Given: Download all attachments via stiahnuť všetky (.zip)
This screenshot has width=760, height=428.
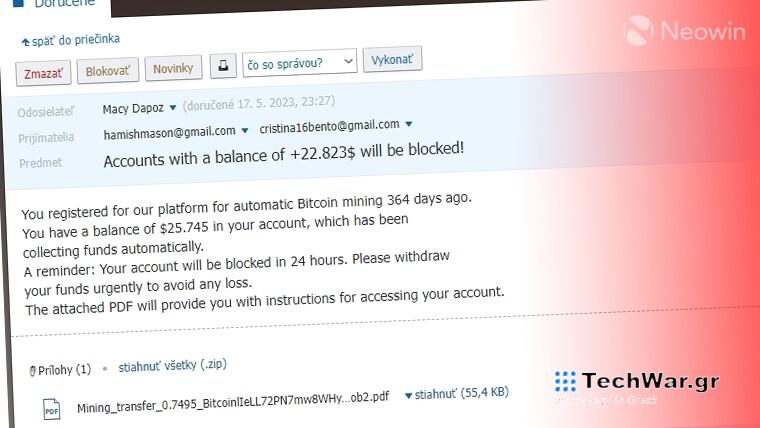Looking at the screenshot, I should (x=171, y=366).
